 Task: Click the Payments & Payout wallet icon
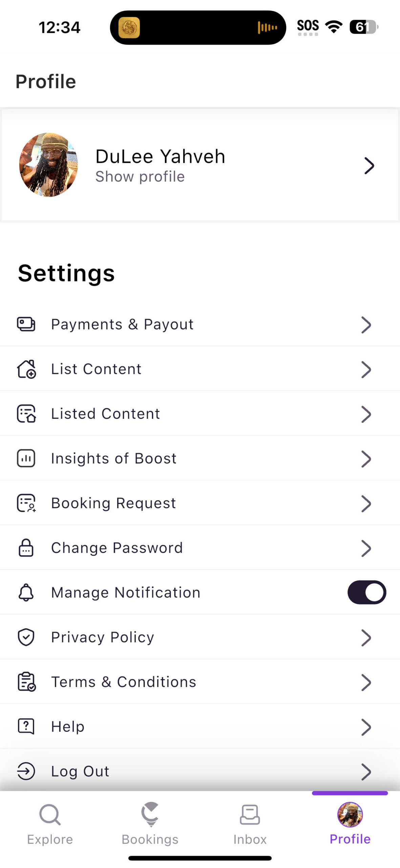(x=26, y=324)
